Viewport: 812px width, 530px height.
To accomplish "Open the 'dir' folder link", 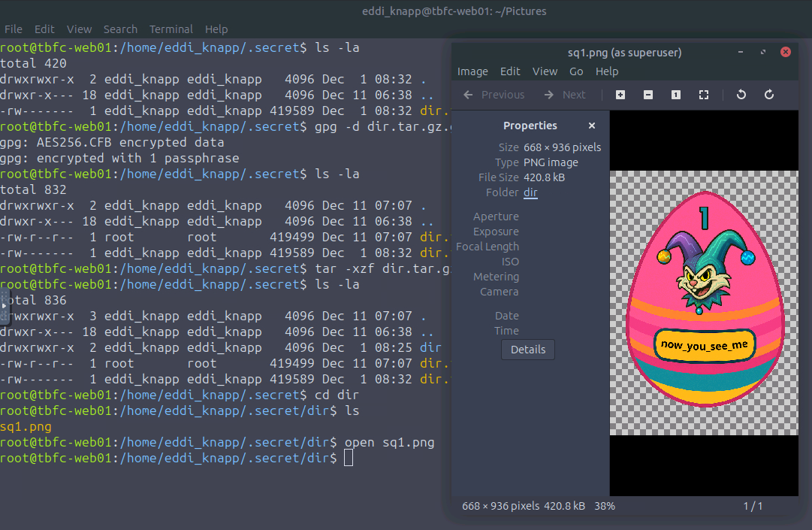I will [530, 192].
